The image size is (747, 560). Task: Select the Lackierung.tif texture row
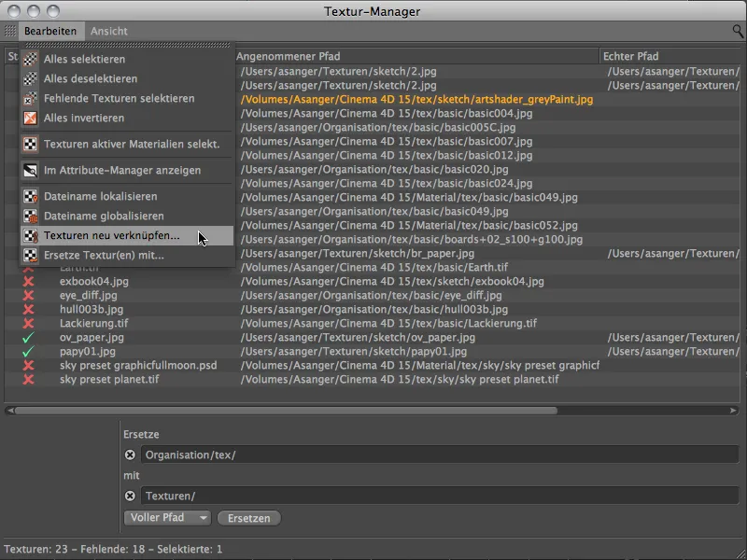[373, 323]
